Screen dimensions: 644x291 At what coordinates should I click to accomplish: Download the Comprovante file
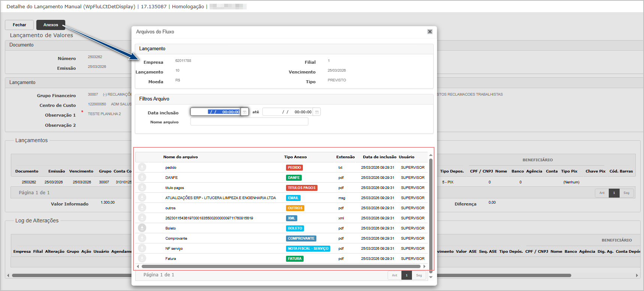142,238
